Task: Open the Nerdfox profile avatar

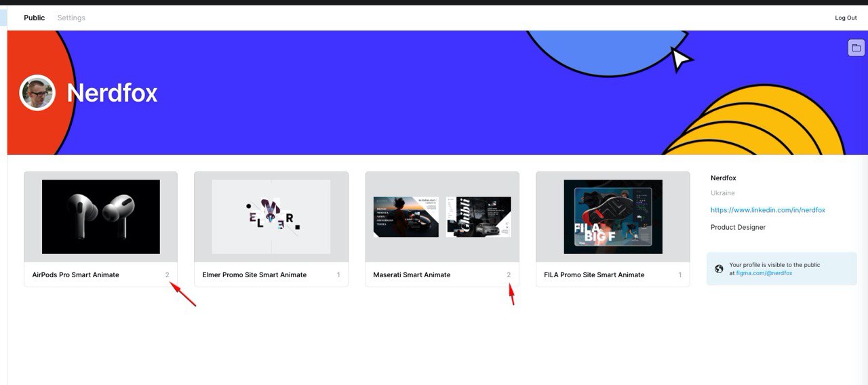Action: (x=37, y=93)
